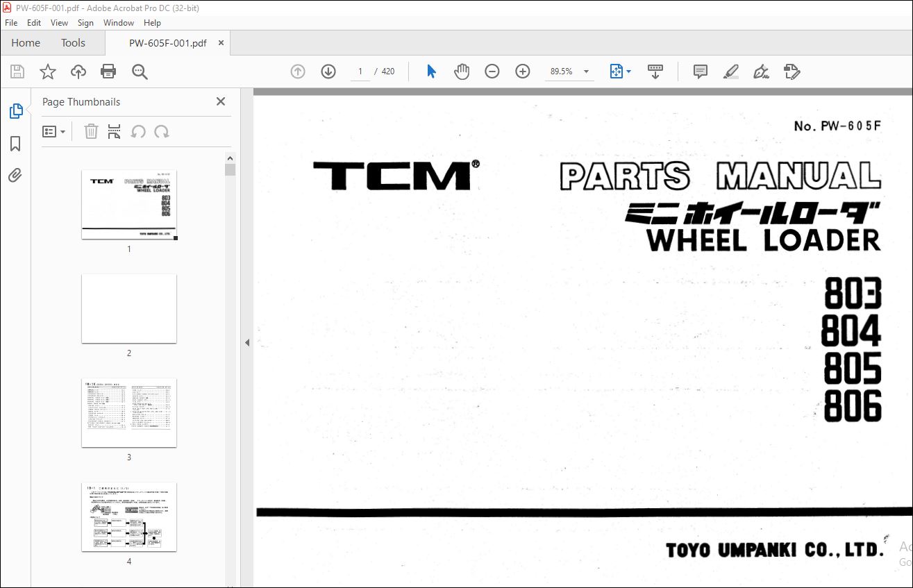Go to previous page arrow
The width and height of the screenshot is (913, 588).
coord(298,72)
